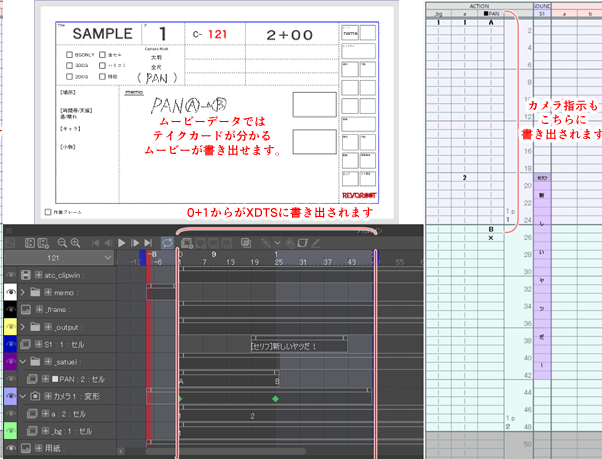This screenshot has height=459, width=602.
Task: Click the camera icon of カメラ1
Action: 35,396
